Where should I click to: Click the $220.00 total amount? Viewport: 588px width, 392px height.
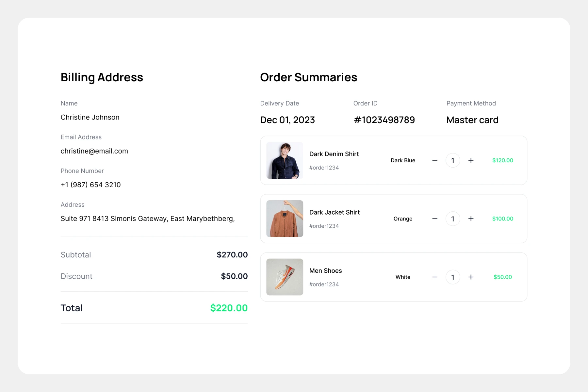[x=229, y=308]
